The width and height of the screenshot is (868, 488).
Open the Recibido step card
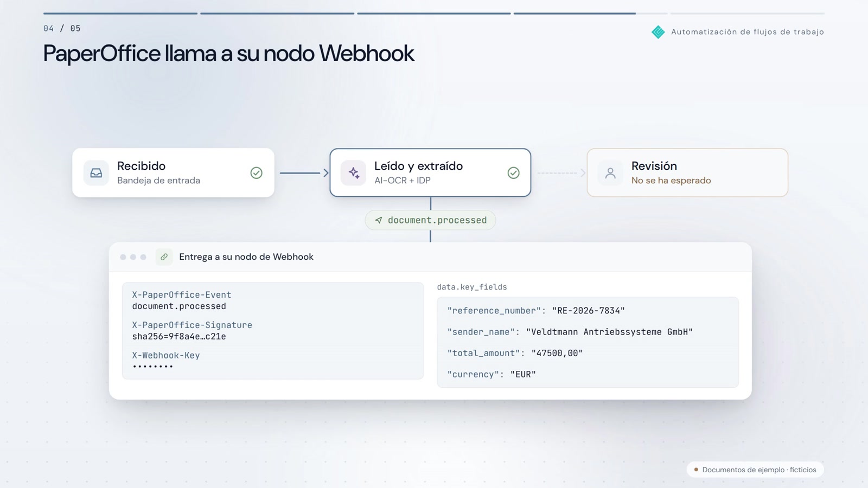pyautogui.click(x=173, y=173)
